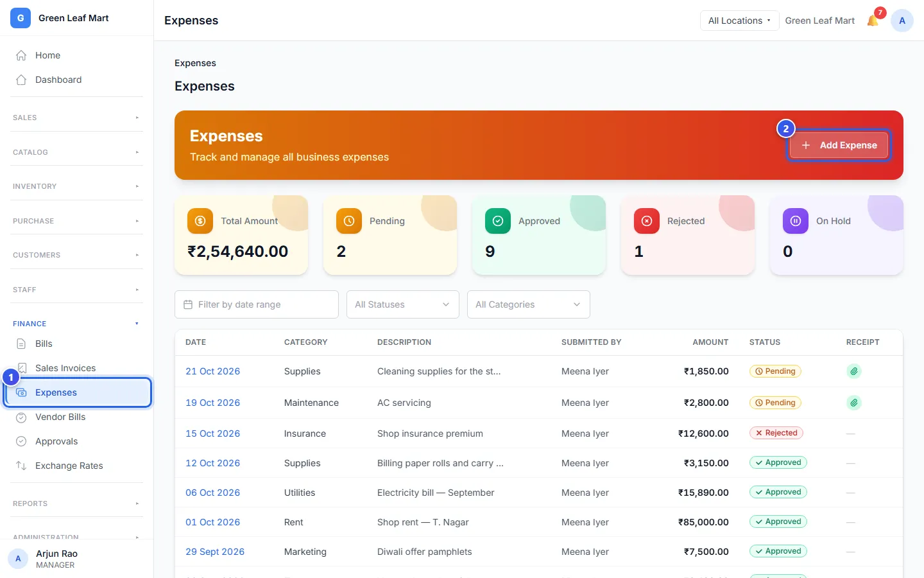Open receipt attachment for AC servicing expense
924x578 pixels.
click(x=854, y=403)
